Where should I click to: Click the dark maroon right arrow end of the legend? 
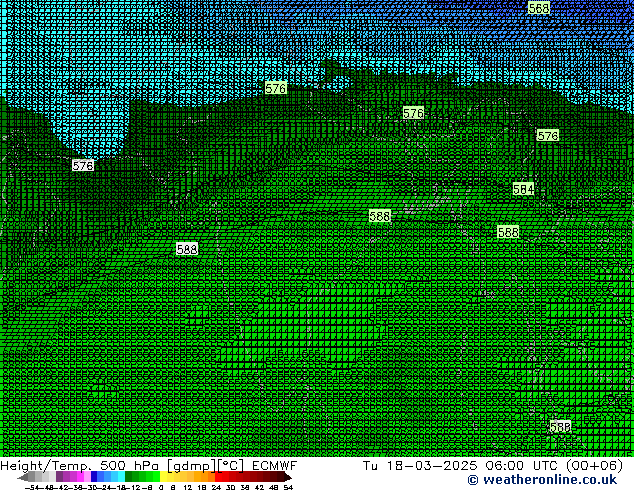coord(287,476)
